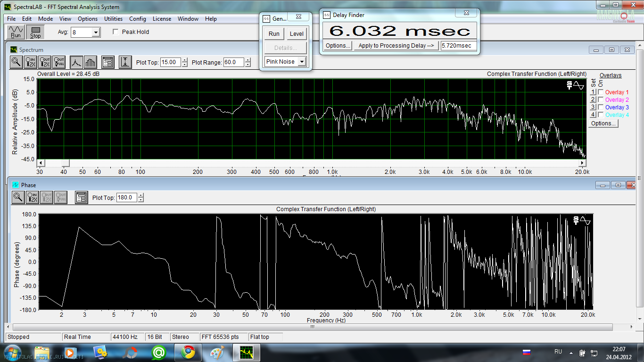The image size is (644, 362).
Task: Click the auto-scale amplitude icon in Spectrum toolbar
Action: (x=125, y=62)
